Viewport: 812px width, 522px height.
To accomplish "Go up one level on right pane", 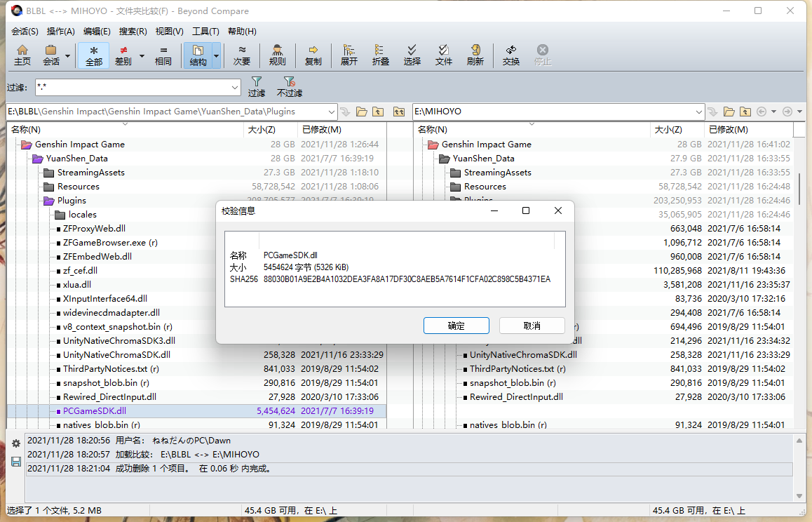I will tap(745, 112).
